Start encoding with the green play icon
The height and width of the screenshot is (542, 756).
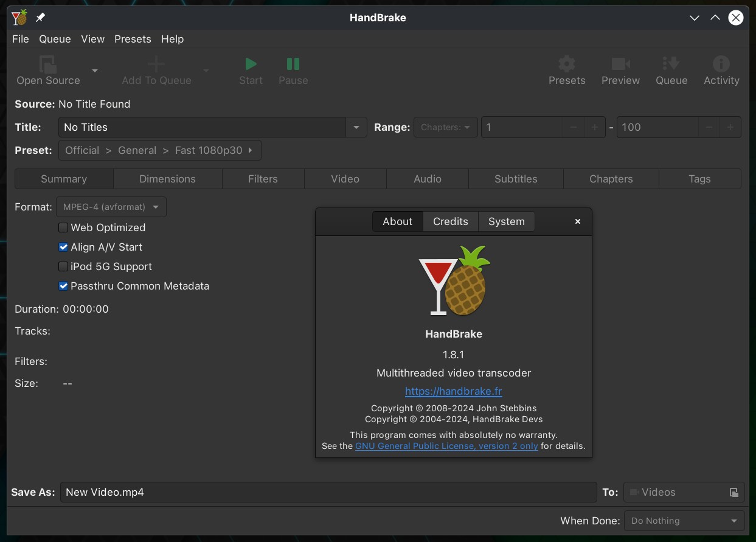tap(251, 64)
